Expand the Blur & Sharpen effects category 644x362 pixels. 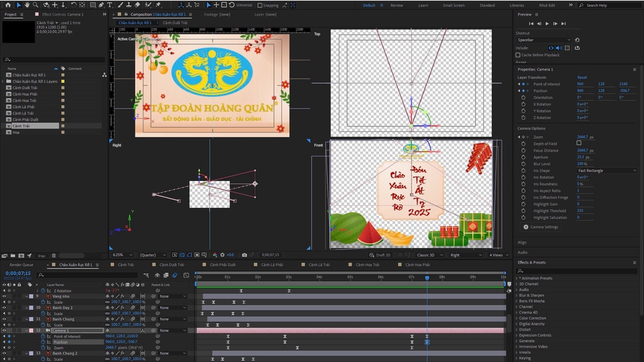coord(517,295)
